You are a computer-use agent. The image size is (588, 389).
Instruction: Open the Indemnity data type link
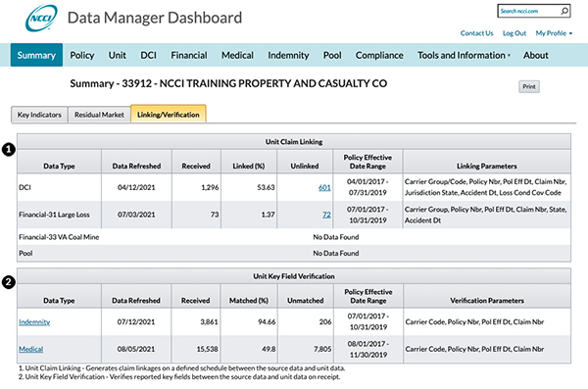coord(34,321)
